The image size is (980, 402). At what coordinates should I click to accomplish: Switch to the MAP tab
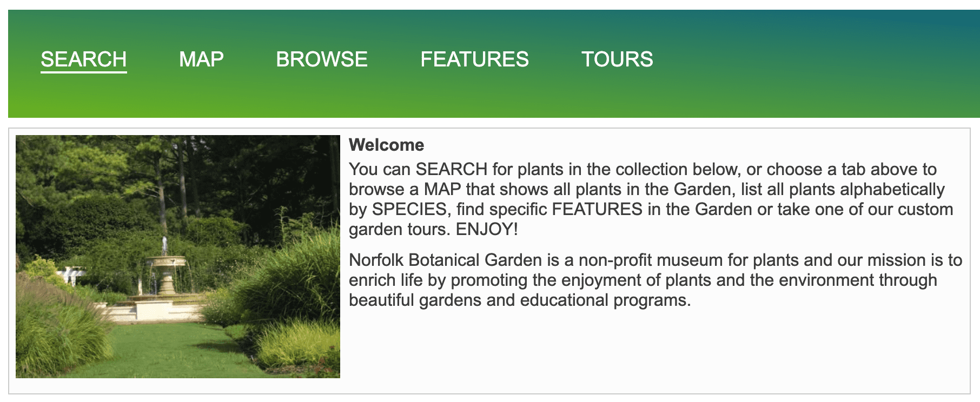(x=201, y=59)
